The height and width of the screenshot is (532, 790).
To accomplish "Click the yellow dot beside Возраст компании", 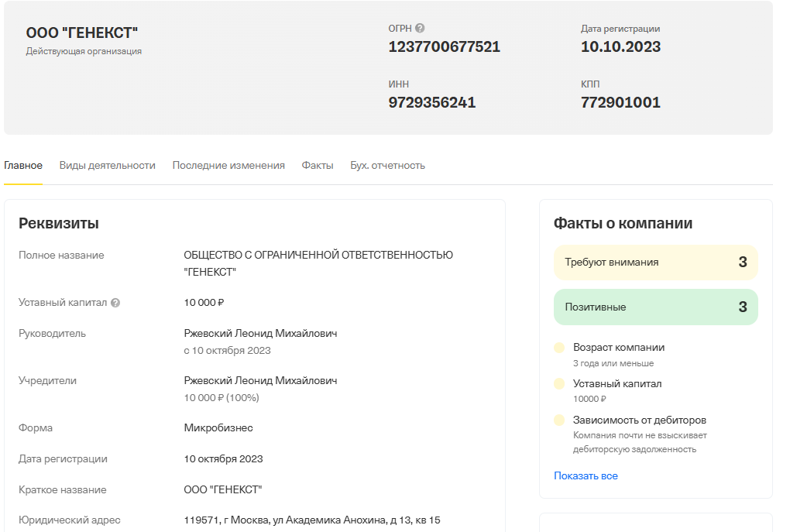I will 558,348.
